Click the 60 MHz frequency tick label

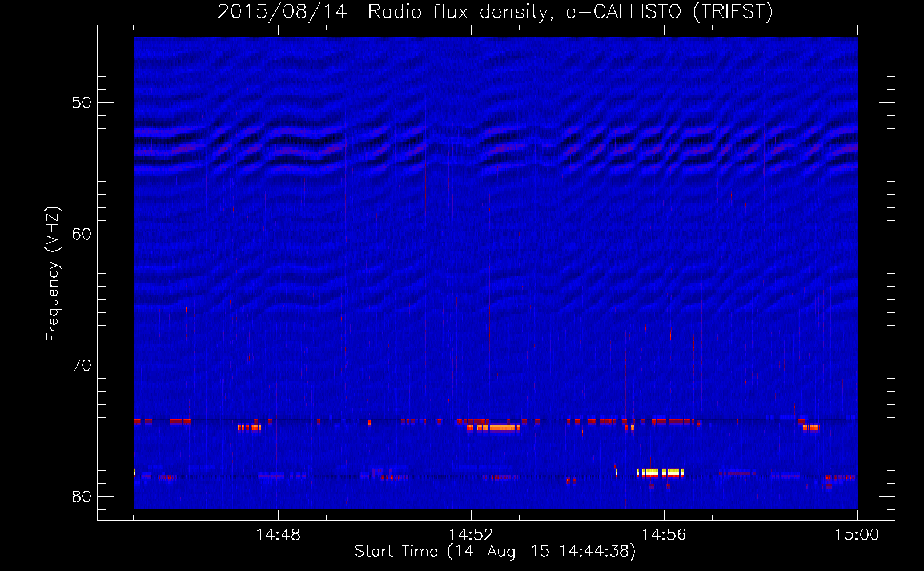[82, 234]
